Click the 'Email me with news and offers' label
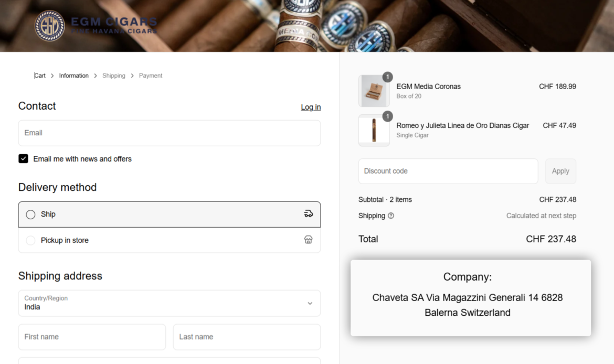The image size is (614, 364). pos(82,159)
